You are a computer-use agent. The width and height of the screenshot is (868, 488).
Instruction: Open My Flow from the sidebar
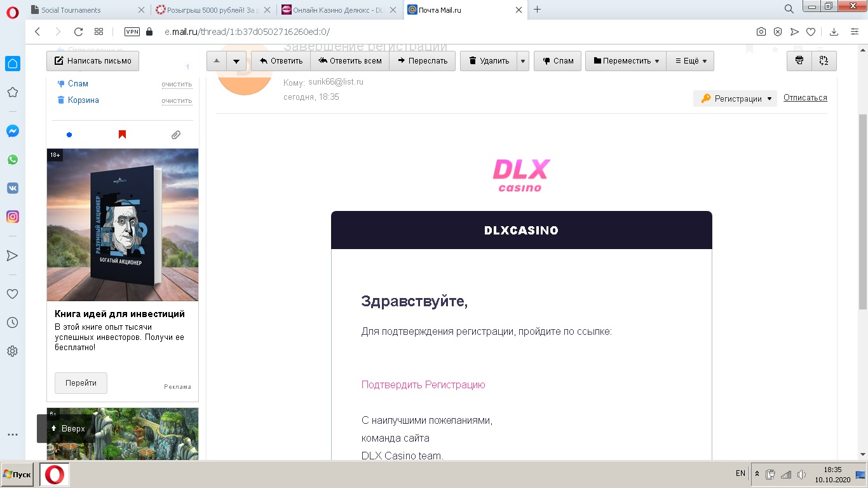(x=12, y=255)
